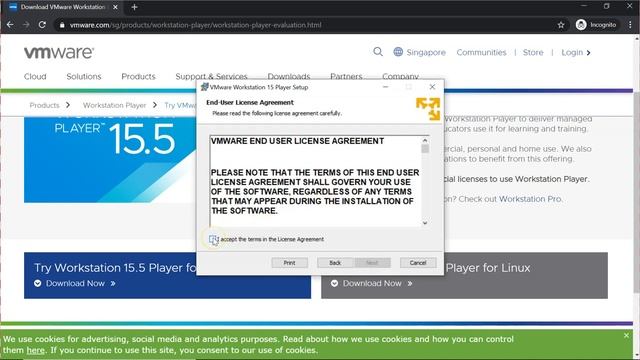Click the globe region icon
Screen dimensions: 640x360
coord(398,52)
